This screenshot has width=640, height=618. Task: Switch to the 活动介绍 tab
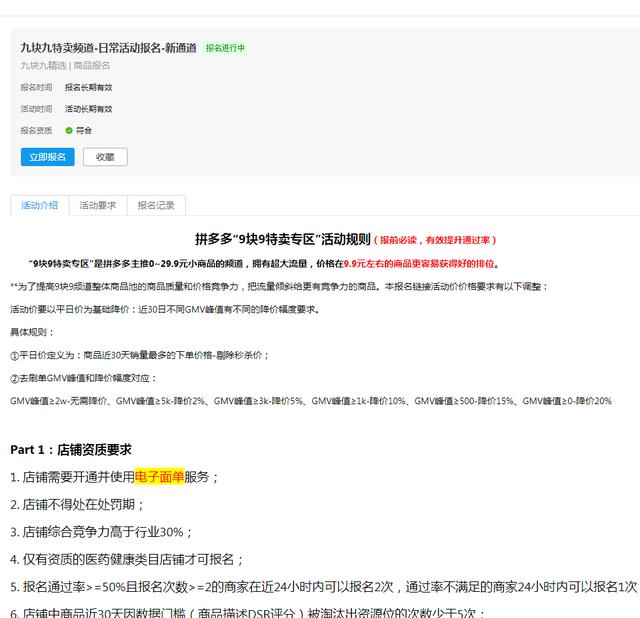(x=40, y=205)
